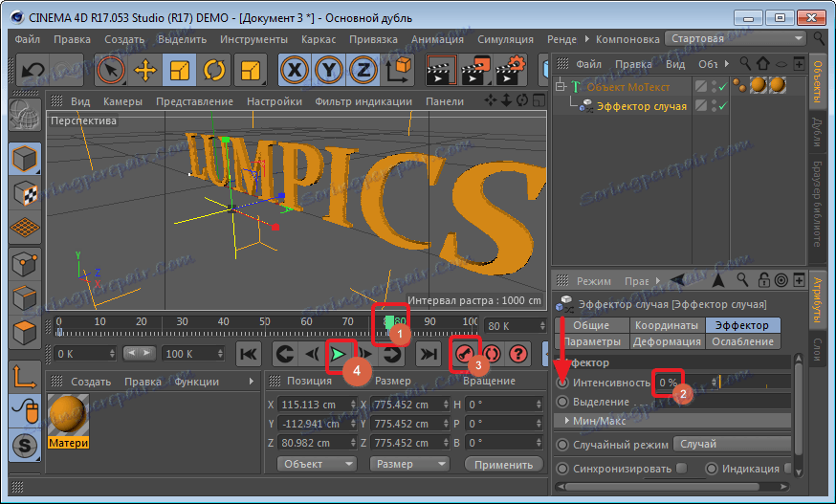Screen dimensions: 836x504
Task: Open the Анимация menu
Action: pos(437,39)
